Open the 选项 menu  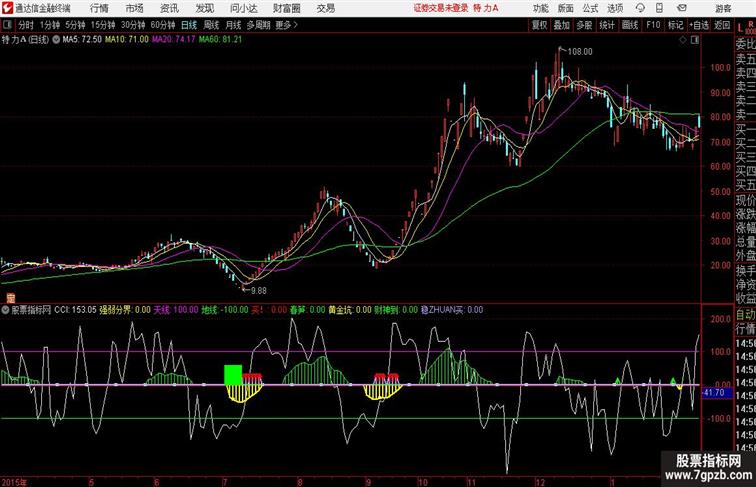pos(615,8)
